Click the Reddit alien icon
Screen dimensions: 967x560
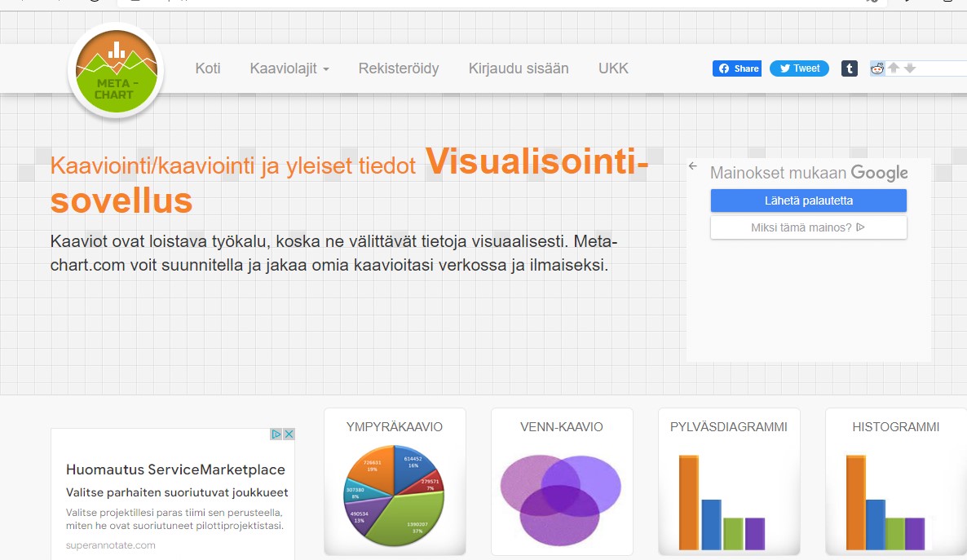[x=877, y=68]
